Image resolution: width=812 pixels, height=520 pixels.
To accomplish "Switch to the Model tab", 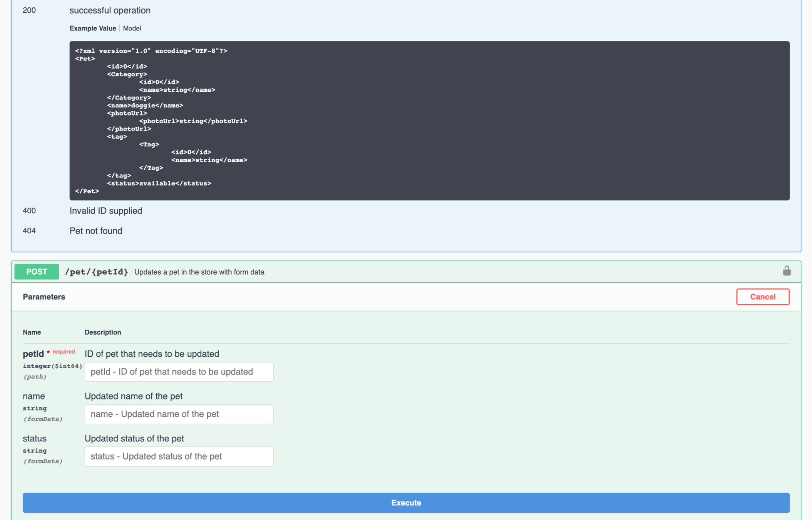I will (x=132, y=28).
